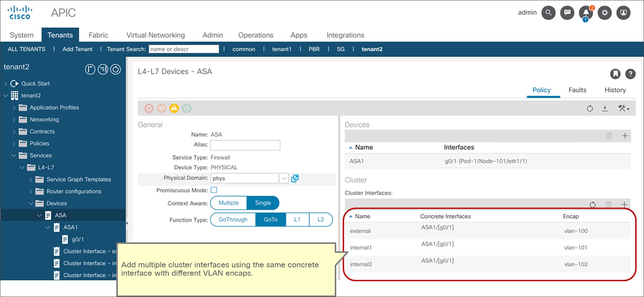Open the Operations menu tab
This screenshot has width=644, height=297.
256,35
